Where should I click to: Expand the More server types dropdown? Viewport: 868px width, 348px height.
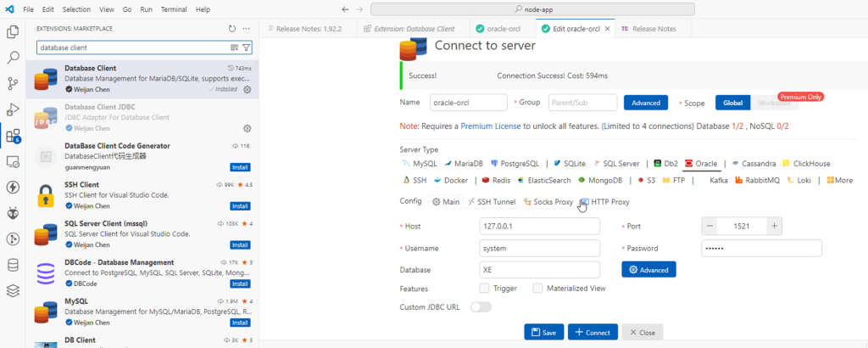click(839, 180)
